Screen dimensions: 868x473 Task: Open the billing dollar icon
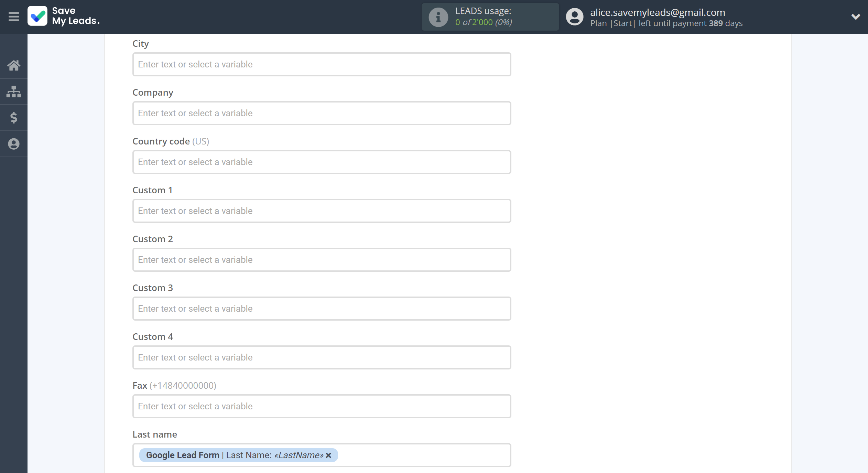14,118
